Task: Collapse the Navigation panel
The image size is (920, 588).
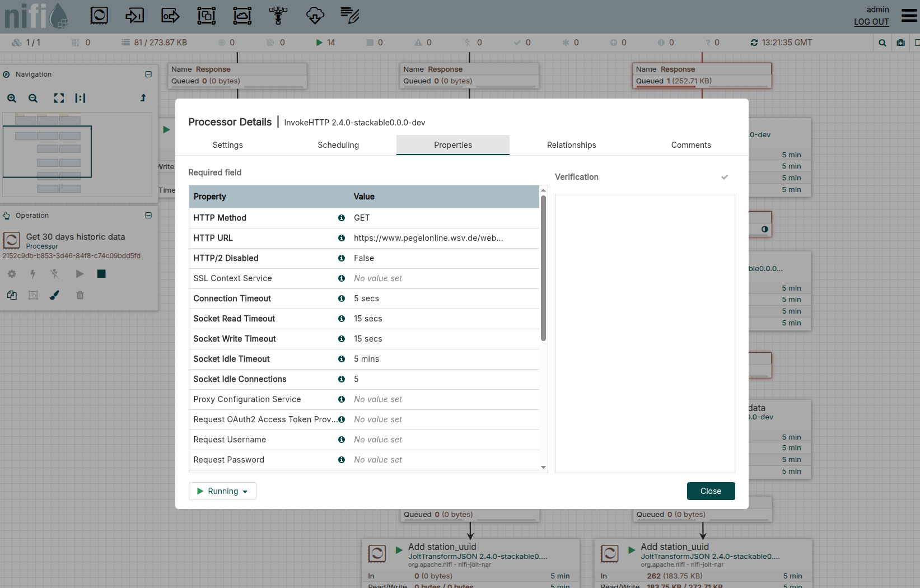Action: pyautogui.click(x=148, y=74)
